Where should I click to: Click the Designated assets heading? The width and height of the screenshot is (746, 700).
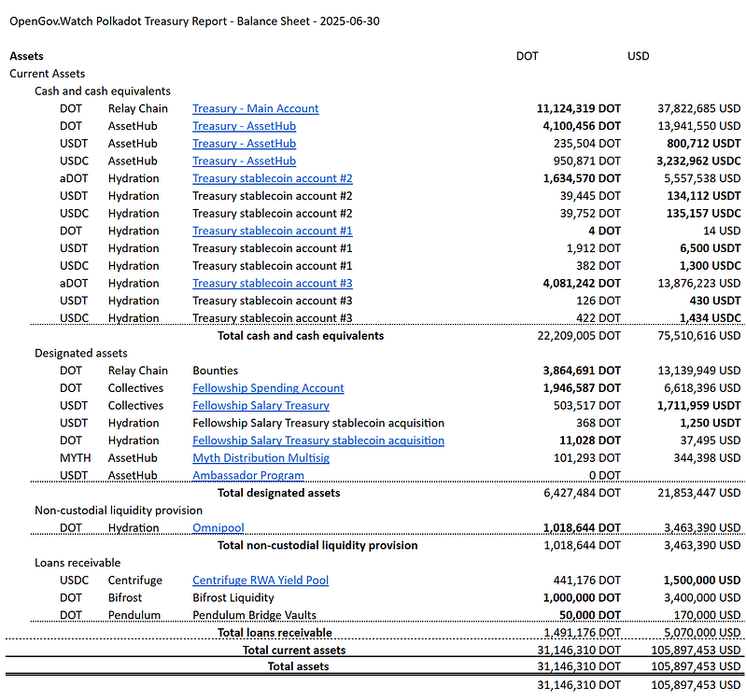click(81, 354)
